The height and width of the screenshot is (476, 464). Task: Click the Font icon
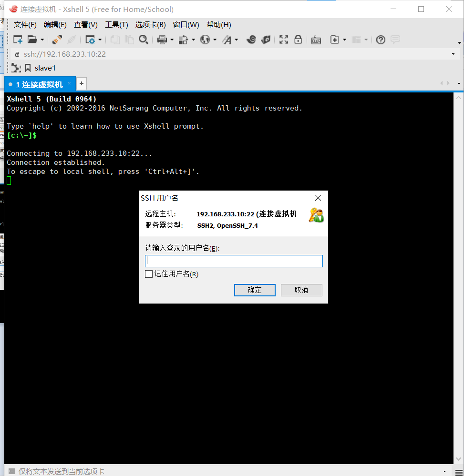[x=227, y=40]
